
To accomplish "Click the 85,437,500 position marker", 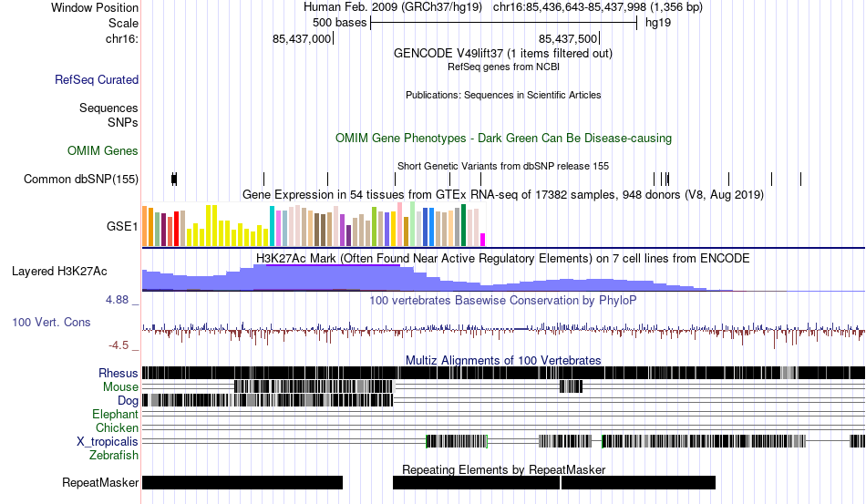I will [568, 38].
